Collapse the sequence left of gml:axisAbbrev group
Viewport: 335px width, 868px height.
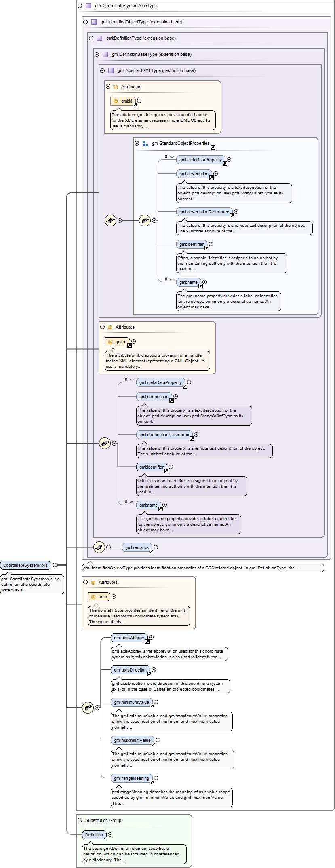[x=97, y=708]
